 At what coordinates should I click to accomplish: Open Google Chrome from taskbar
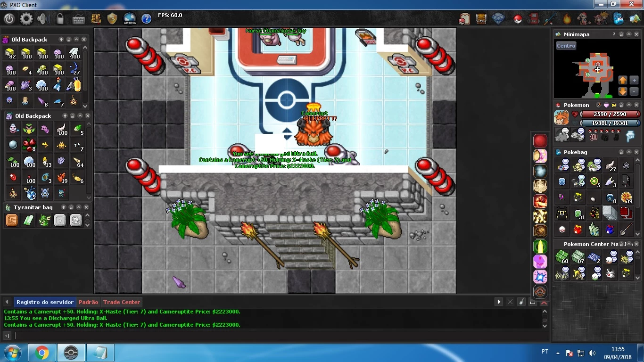coord(41,353)
